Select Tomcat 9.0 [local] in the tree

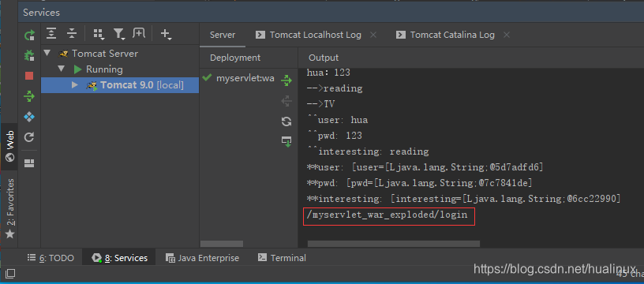pos(120,85)
